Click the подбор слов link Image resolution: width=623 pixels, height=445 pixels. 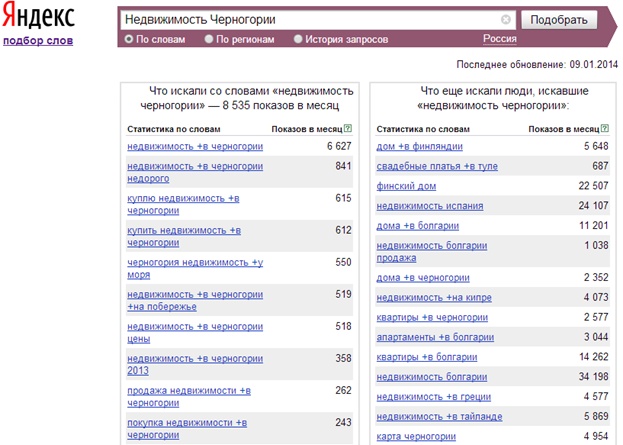coord(38,41)
